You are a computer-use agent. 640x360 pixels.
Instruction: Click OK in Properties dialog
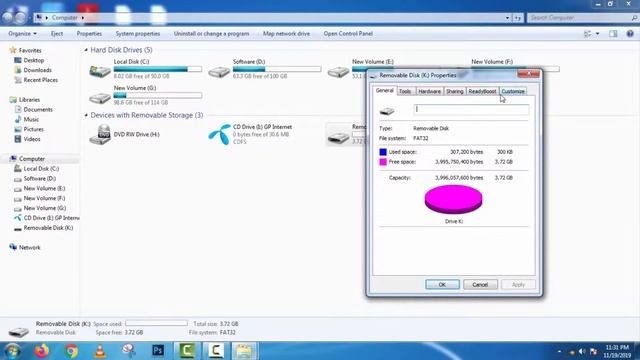(x=442, y=284)
